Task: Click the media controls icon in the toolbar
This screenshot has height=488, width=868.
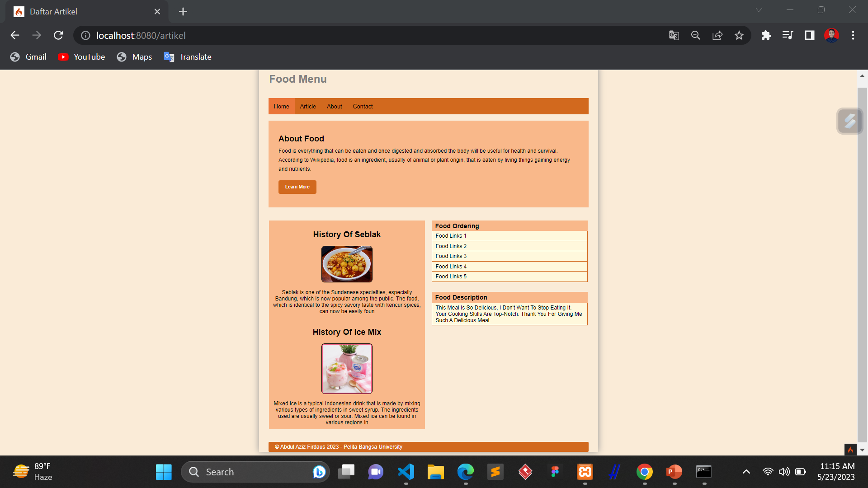Action: 788,35
